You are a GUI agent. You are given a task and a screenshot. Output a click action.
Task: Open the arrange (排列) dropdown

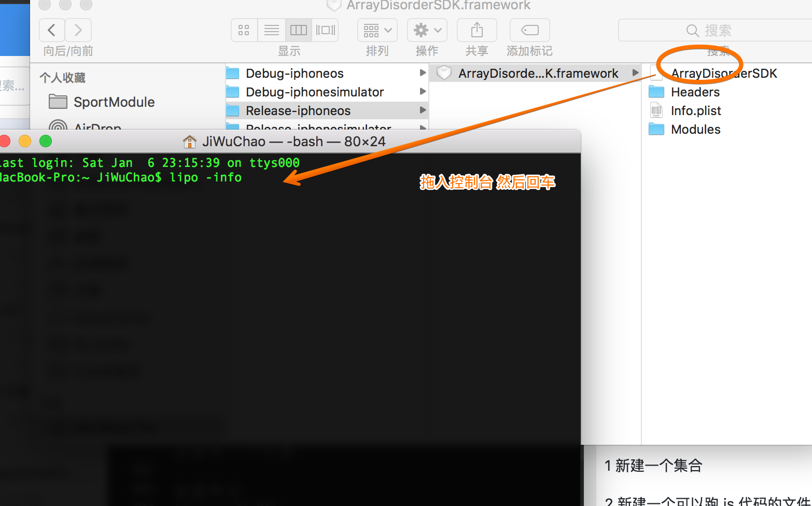pos(377,30)
